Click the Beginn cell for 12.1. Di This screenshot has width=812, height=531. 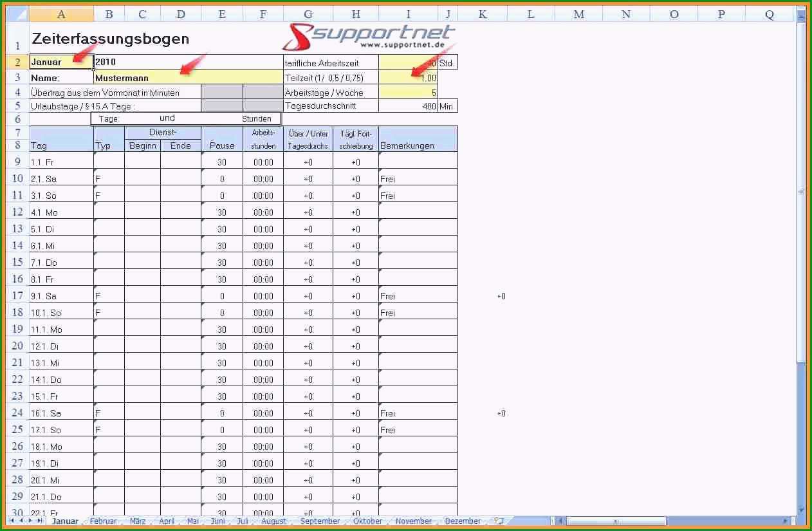(142, 346)
